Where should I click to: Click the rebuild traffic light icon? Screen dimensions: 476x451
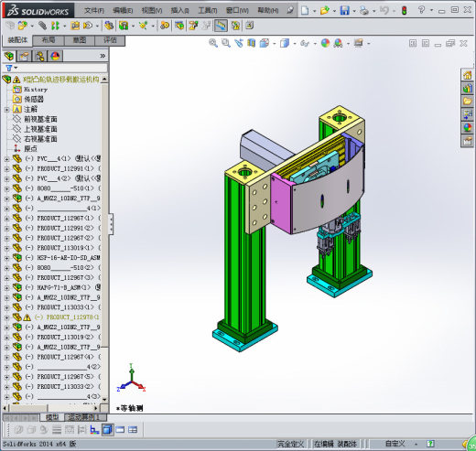click(x=404, y=10)
